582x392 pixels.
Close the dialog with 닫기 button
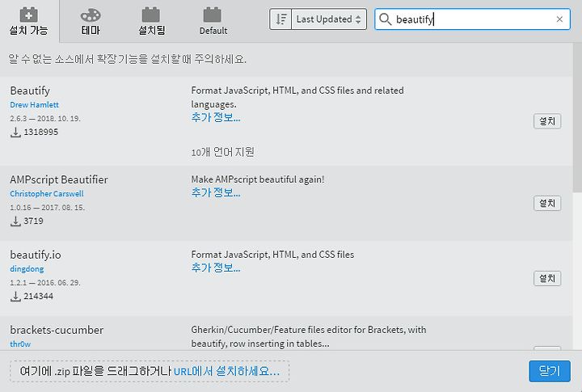[x=550, y=371]
